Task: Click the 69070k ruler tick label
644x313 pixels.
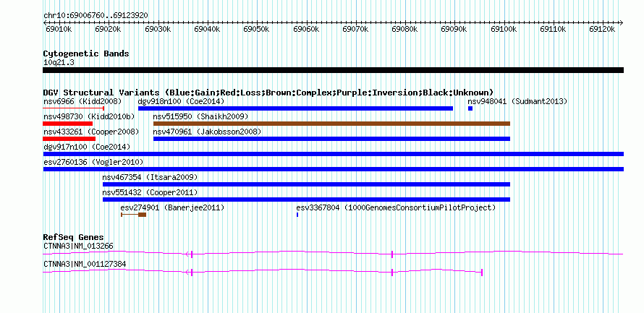Action: [x=356, y=29]
